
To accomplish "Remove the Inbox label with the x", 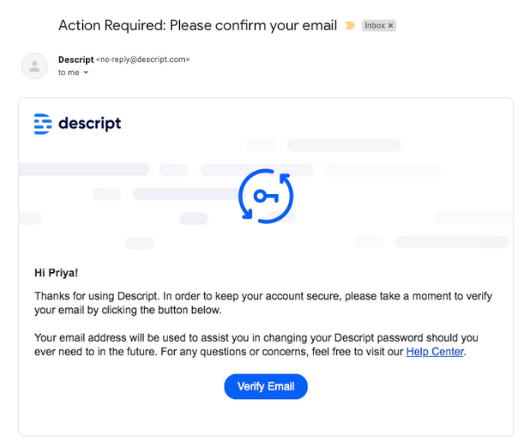I will click(x=391, y=25).
